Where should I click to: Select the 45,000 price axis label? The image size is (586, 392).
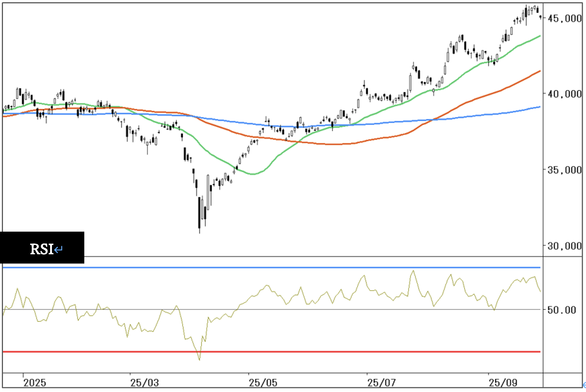coord(564,18)
